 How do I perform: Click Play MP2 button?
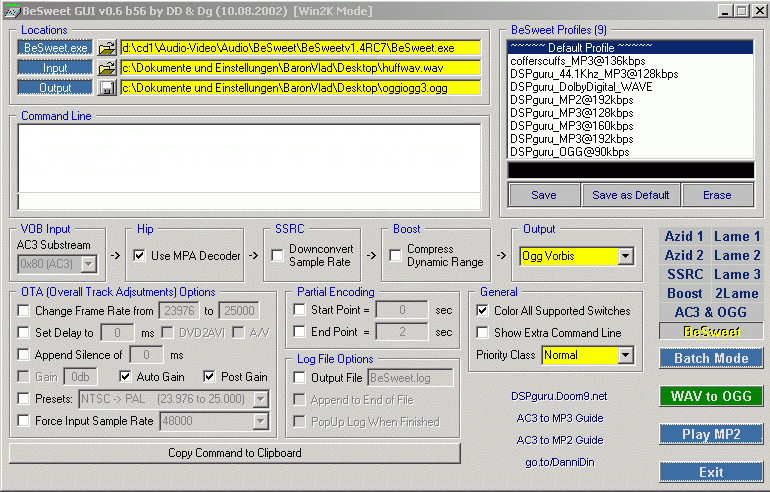pos(711,434)
